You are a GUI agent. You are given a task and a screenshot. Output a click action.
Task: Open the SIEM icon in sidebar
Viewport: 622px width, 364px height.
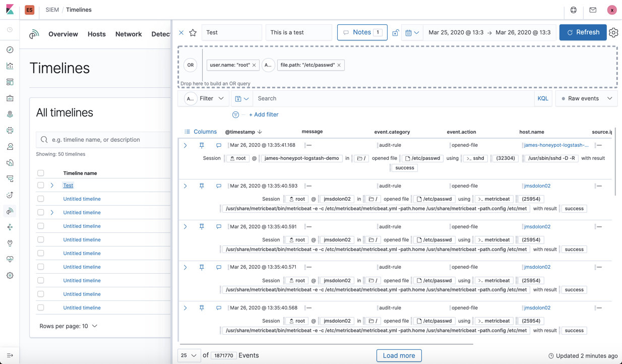10,211
